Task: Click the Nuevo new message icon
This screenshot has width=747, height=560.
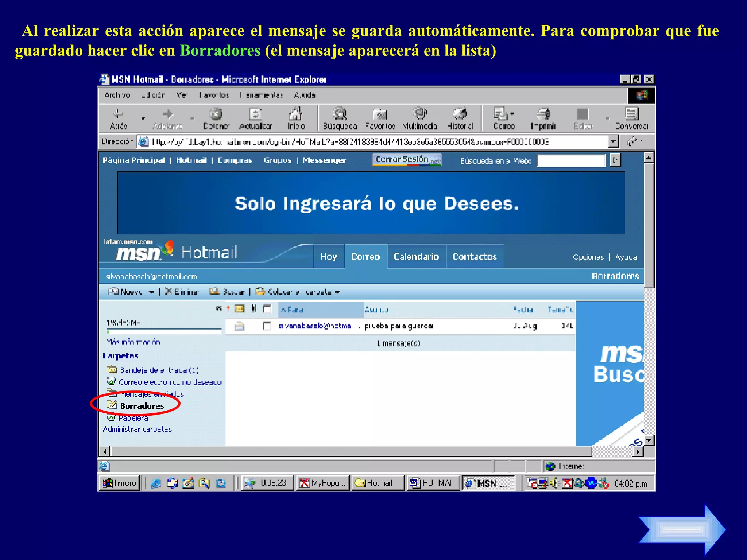Action: pyautogui.click(x=113, y=291)
